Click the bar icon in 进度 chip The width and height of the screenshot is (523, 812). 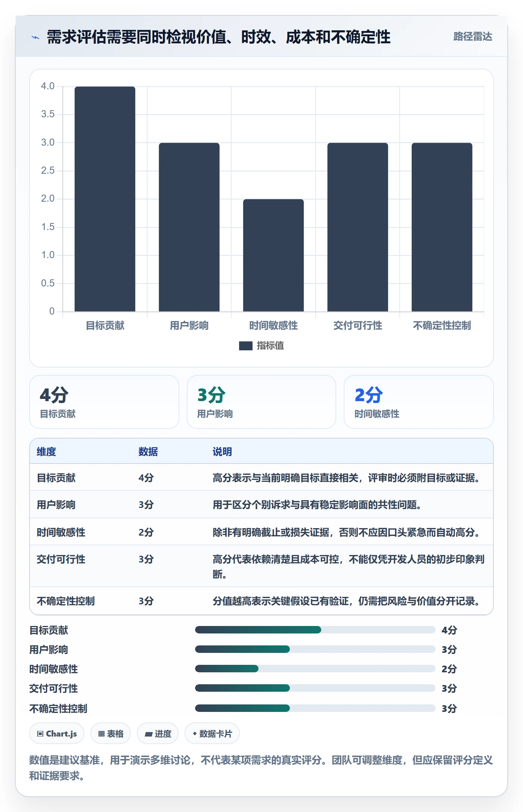(x=149, y=734)
